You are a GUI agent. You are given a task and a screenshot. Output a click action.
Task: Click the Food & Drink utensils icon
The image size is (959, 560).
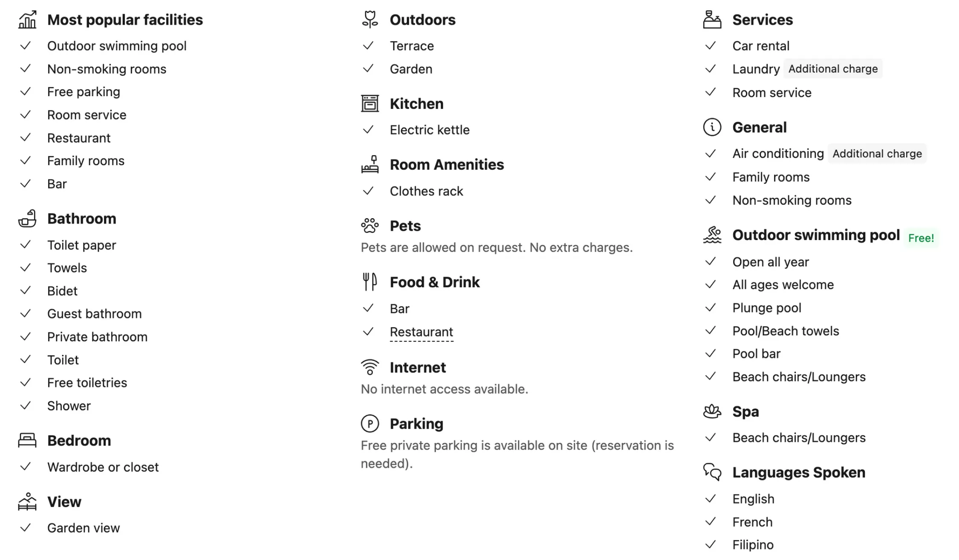[x=370, y=282]
